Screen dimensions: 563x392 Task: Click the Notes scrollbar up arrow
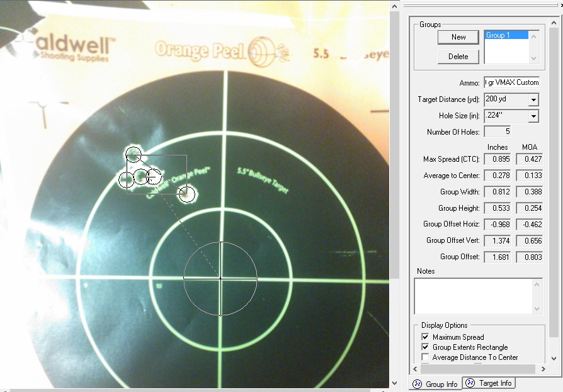coord(537,284)
